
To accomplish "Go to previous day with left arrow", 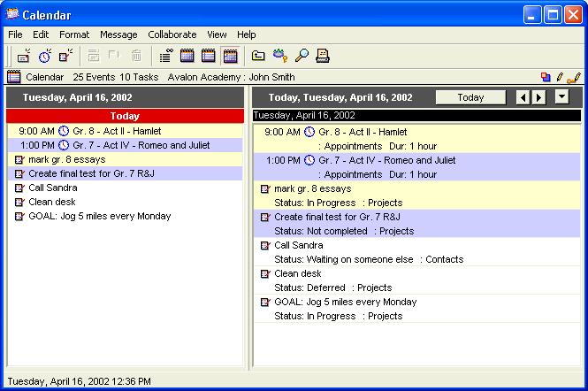I will tap(523, 97).
